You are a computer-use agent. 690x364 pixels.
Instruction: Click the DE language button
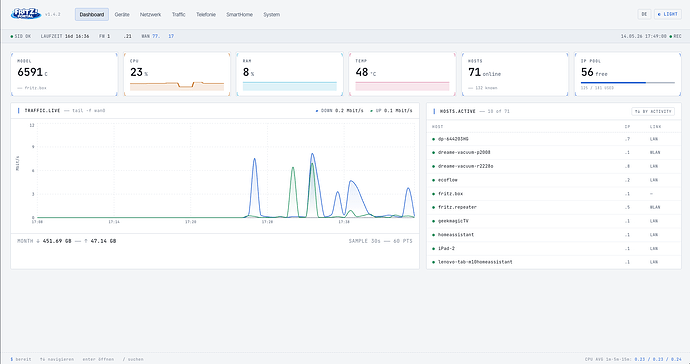click(644, 14)
